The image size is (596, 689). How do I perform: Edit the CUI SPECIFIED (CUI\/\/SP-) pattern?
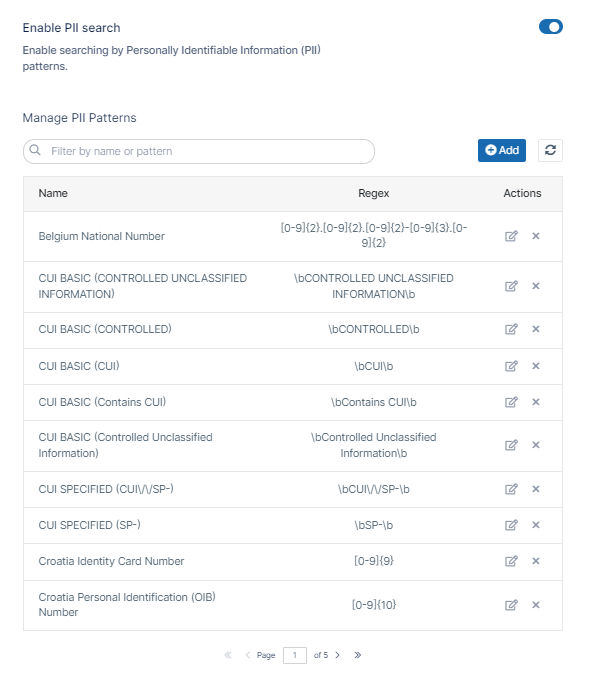tap(511, 490)
